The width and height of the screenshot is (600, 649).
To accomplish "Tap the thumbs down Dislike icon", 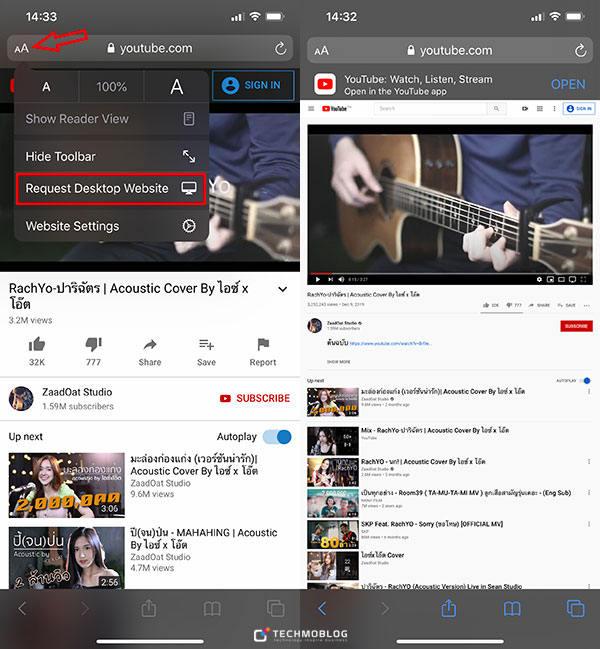I will click(93, 344).
